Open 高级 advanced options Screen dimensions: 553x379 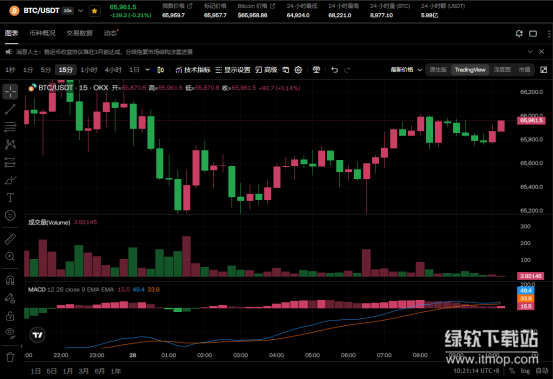(x=266, y=70)
